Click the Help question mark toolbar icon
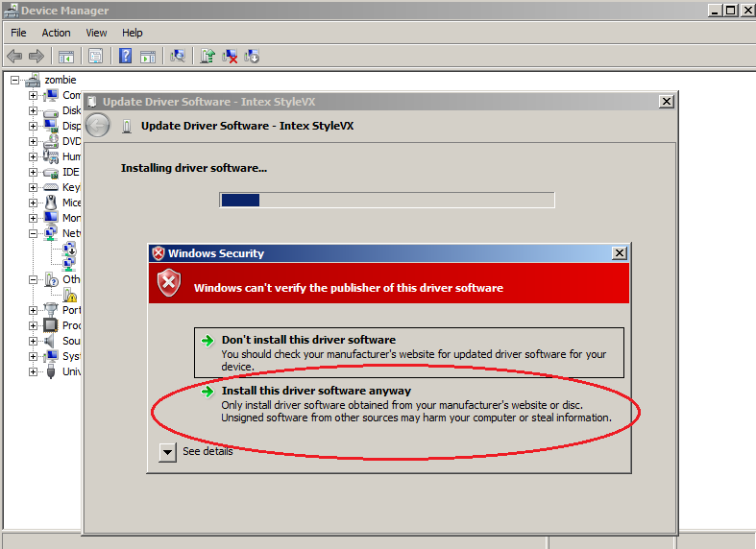 [125, 56]
